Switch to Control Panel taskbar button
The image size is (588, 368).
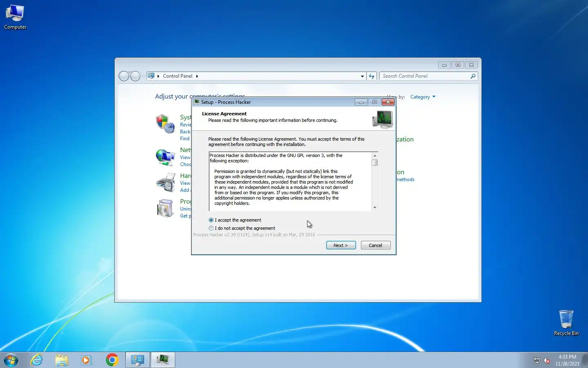pyautogui.click(x=137, y=360)
